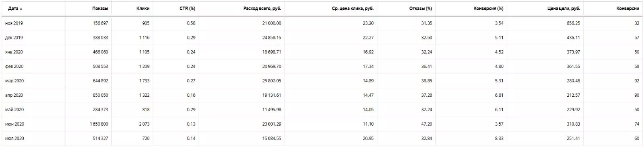The width and height of the screenshot is (644, 147).
Task: Click the 8.33 conversion rate cell
Action: click(x=499, y=139)
